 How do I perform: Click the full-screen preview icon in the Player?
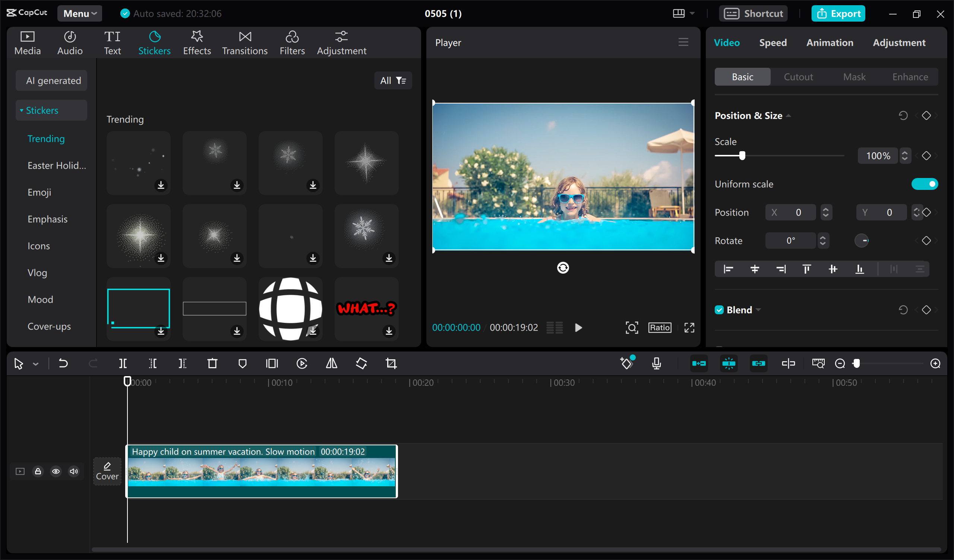(689, 328)
